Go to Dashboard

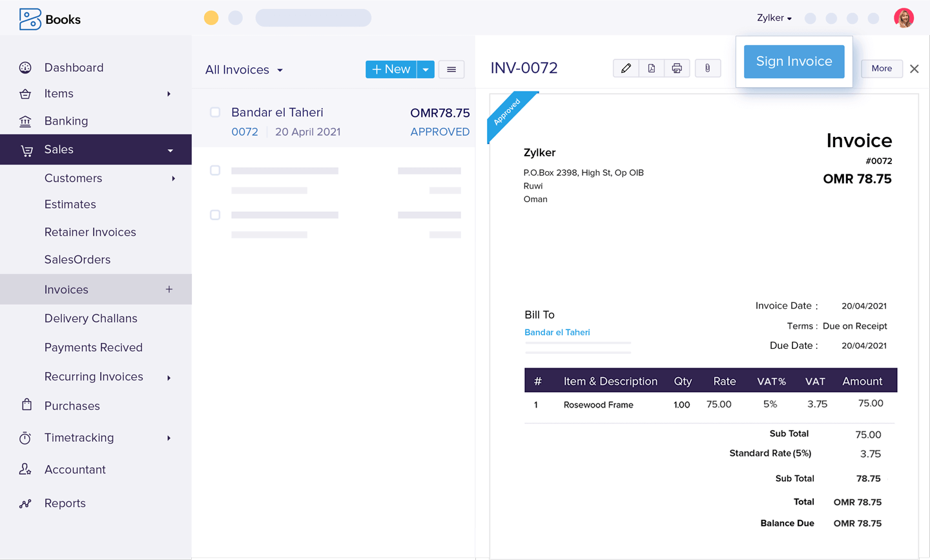tap(74, 68)
